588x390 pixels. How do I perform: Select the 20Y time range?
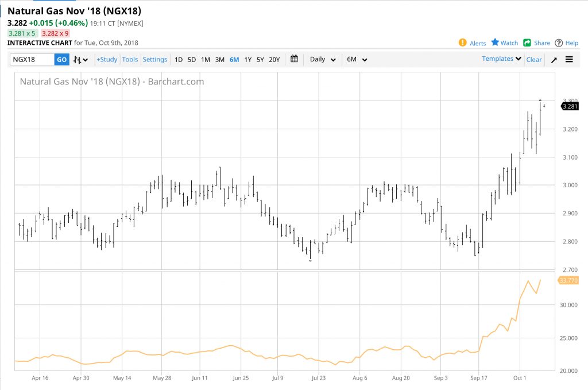pos(274,60)
